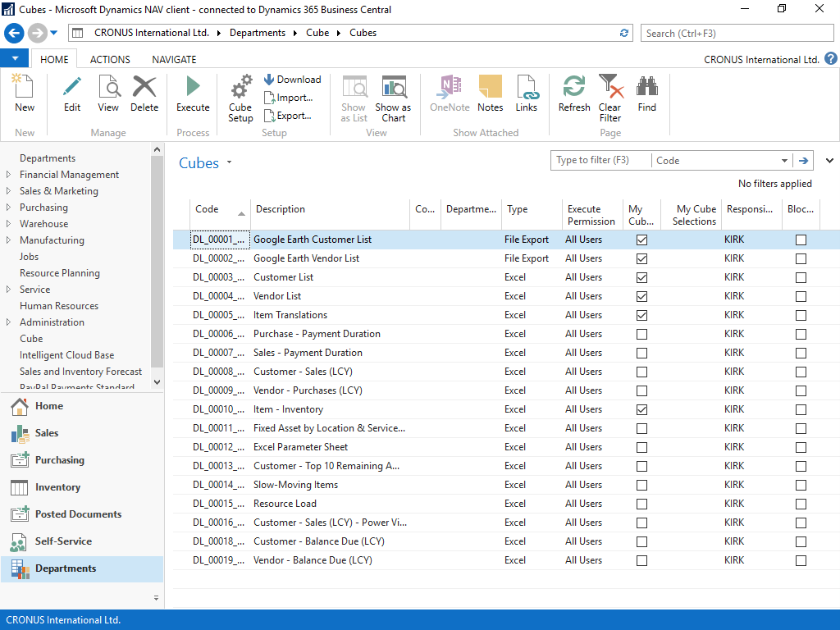The image size is (840, 630).
Task: Open the Links icon
Action: coord(526,94)
